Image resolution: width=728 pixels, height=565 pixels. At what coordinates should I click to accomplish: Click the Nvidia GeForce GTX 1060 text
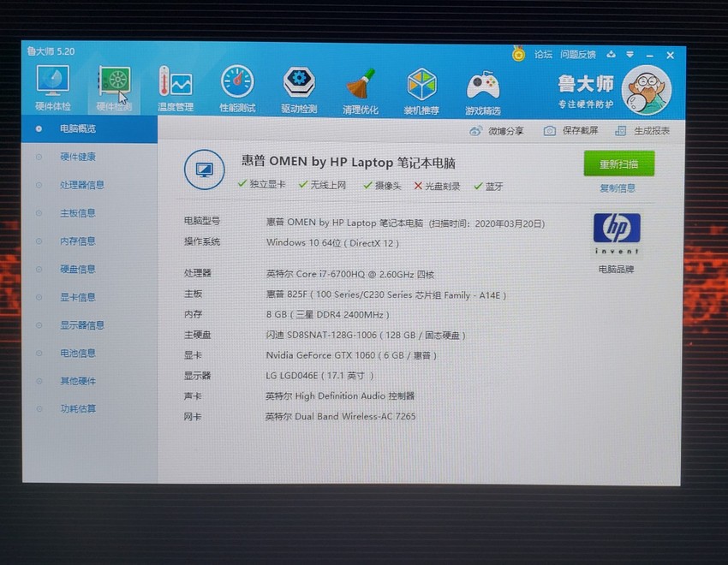click(x=351, y=355)
